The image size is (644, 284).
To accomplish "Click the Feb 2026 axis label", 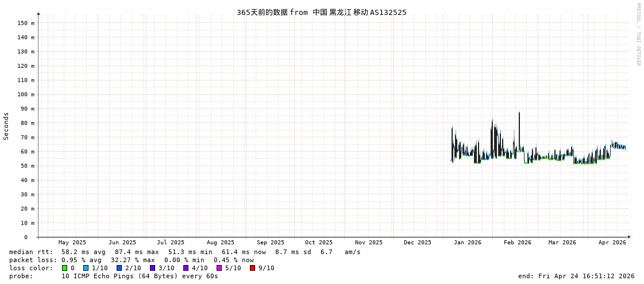I will tap(518, 243).
